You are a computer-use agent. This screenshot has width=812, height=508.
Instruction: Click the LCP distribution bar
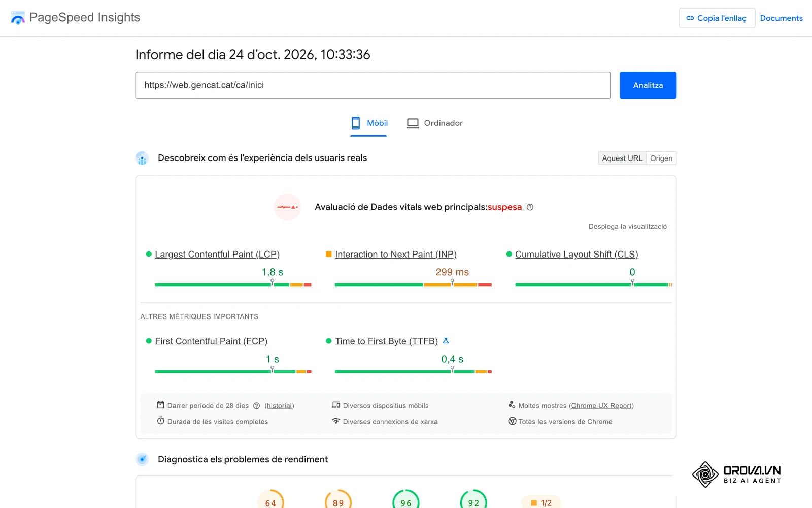(x=233, y=285)
